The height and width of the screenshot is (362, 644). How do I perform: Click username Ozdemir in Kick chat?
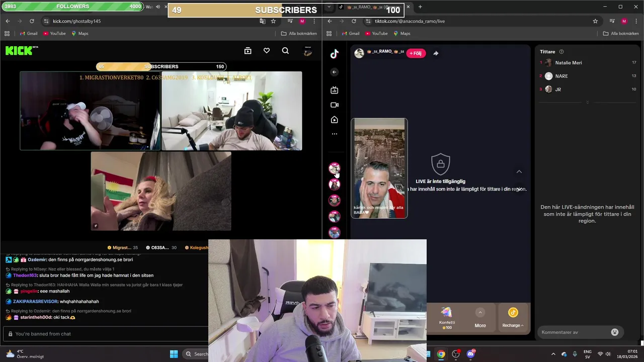[x=36, y=260]
